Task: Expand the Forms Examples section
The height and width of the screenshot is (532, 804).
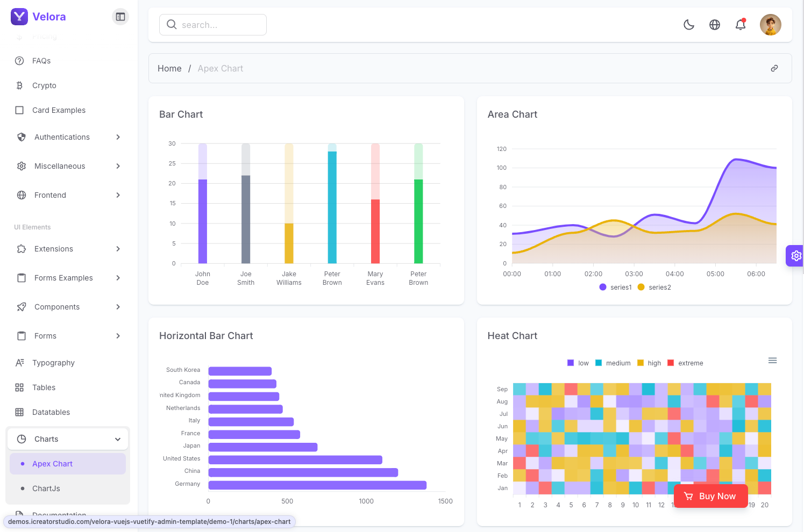Action: (x=68, y=278)
